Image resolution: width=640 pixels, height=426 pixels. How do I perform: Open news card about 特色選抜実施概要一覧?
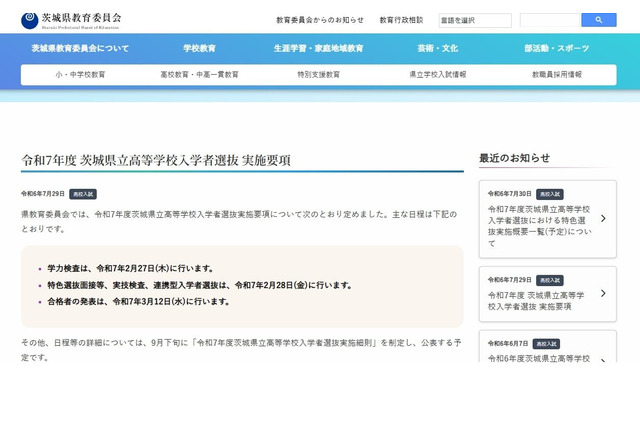547,219
